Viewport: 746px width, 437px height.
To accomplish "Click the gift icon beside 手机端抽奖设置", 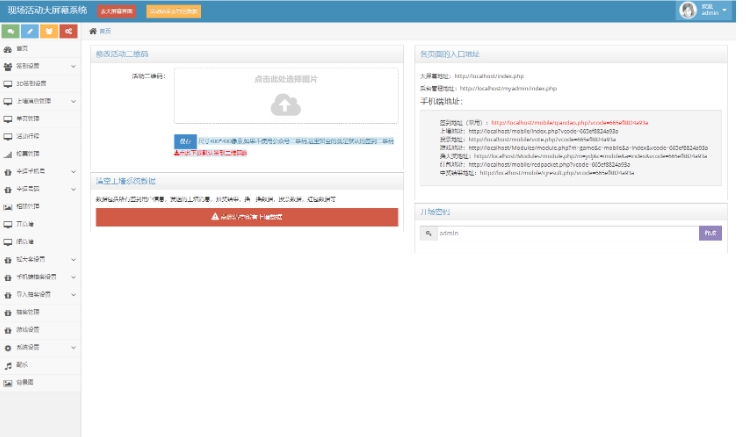I will click(8, 278).
